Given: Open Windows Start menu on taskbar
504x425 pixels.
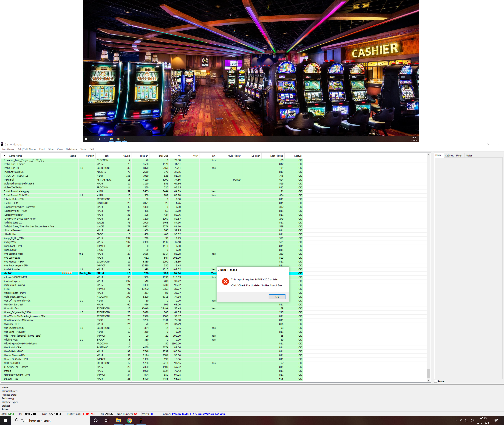Looking at the screenshot, I should [x=6, y=420].
